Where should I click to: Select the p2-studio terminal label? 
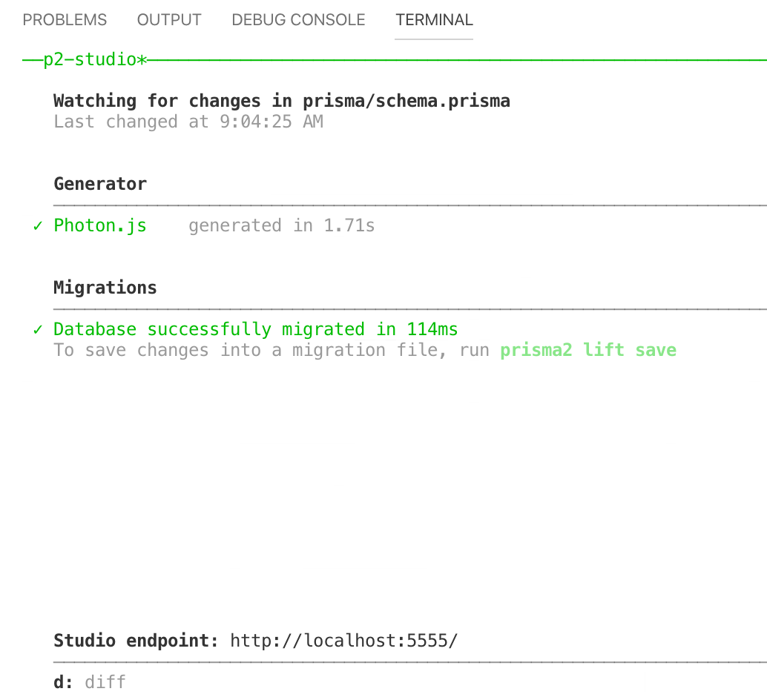point(89,59)
